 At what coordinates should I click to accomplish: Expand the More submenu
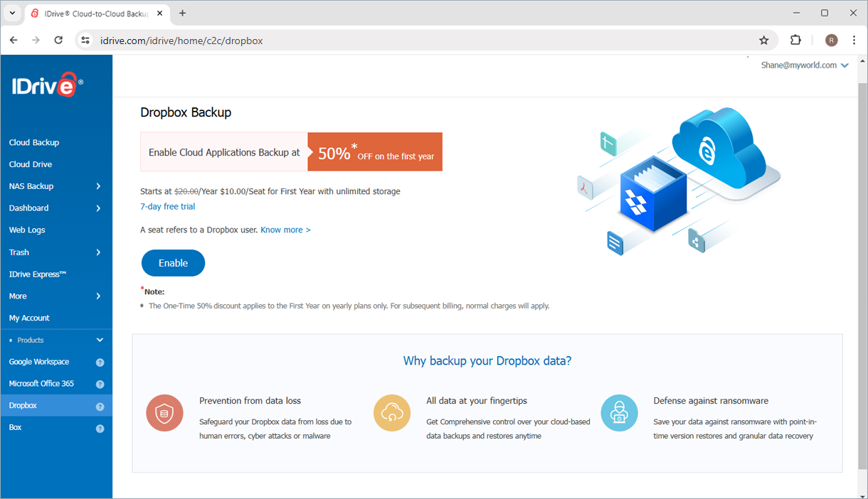click(x=98, y=296)
